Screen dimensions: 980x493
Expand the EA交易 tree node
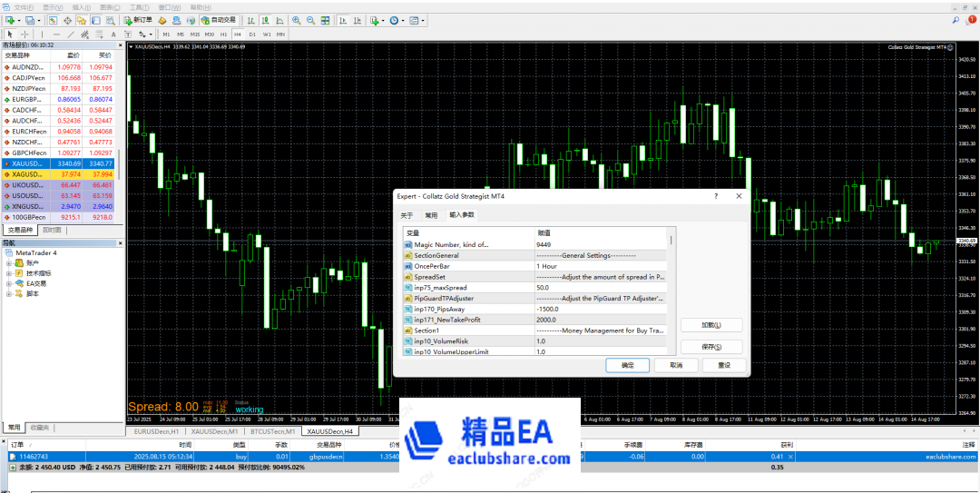(x=8, y=283)
